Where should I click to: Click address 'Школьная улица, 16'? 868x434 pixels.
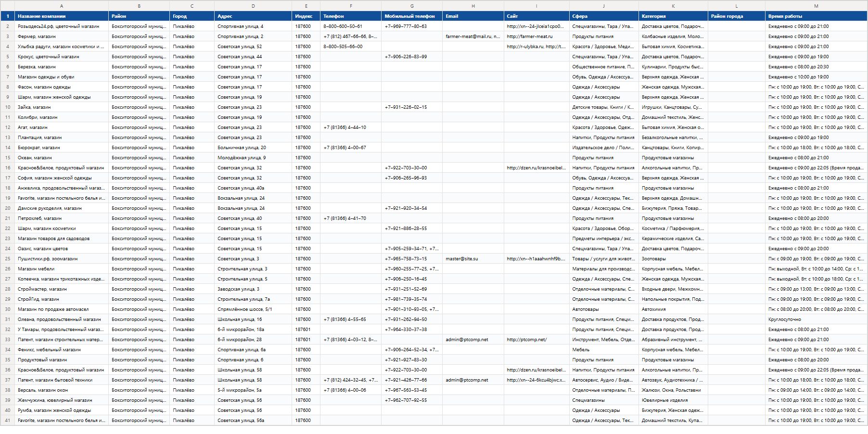coord(253,319)
